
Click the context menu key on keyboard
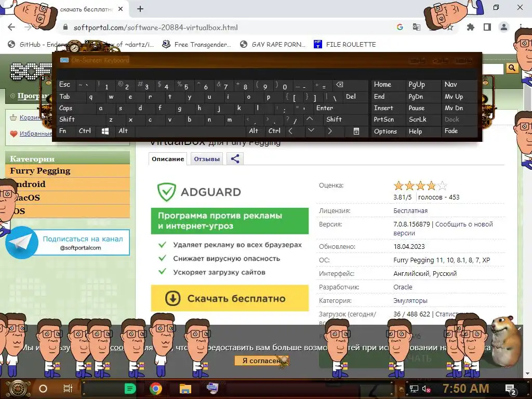[356, 131]
